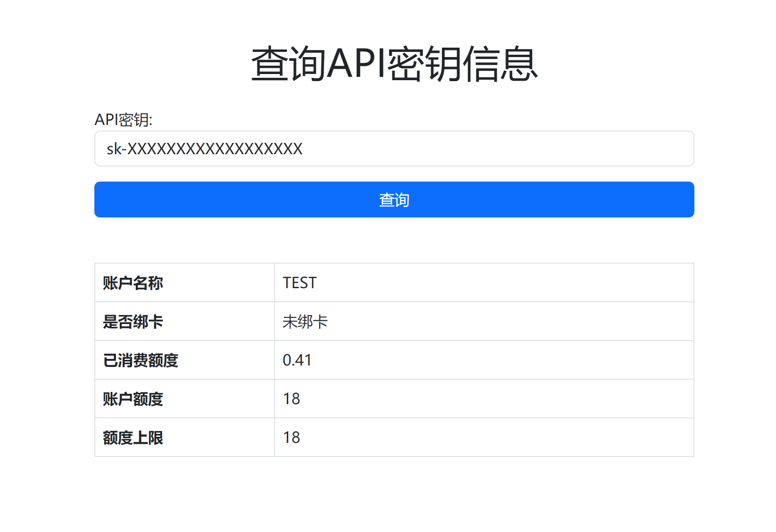Click the API密钥: field label
Image resolution: width=776 pixels, height=532 pixels.
click(x=123, y=120)
